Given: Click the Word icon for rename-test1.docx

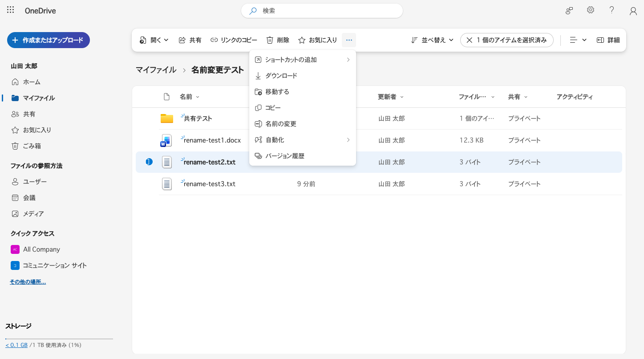Looking at the screenshot, I should pos(166,140).
